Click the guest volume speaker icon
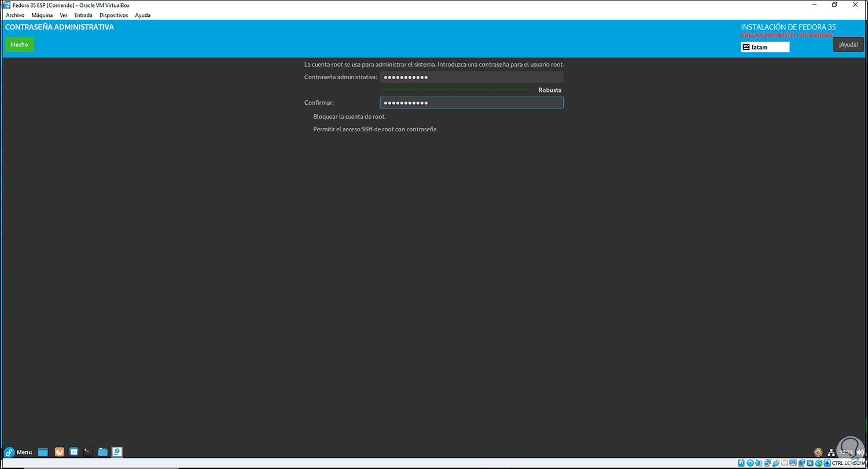The image size is (868, 469). click(860, 452)
